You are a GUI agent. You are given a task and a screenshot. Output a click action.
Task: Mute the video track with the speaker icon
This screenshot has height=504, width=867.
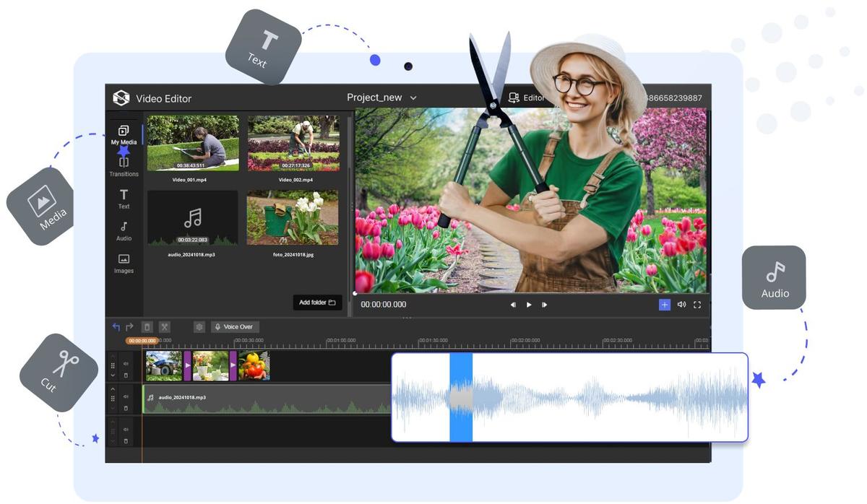125,364
